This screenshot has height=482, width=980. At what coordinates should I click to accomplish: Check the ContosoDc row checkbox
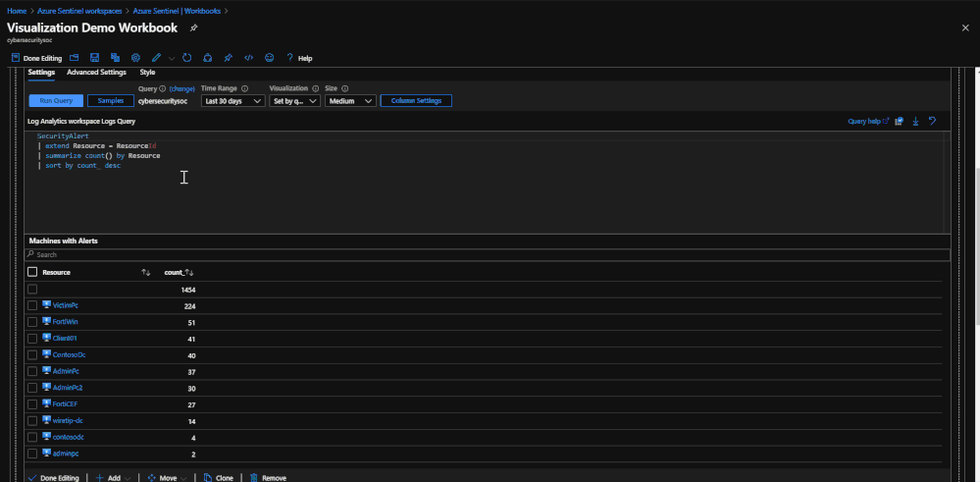(x=32, y=354)
